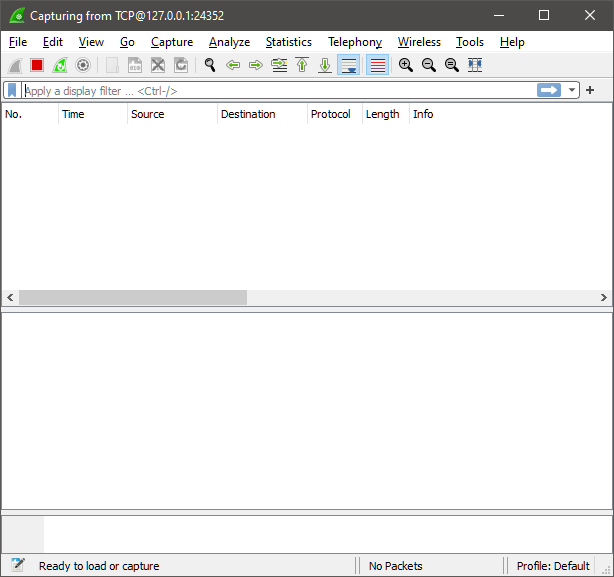614x577 pixels.
Task: Zoom in the main window text
Action: (406, 65)
